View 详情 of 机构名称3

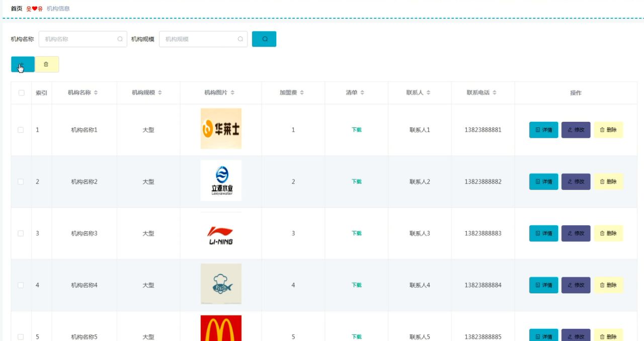[544, 233]
